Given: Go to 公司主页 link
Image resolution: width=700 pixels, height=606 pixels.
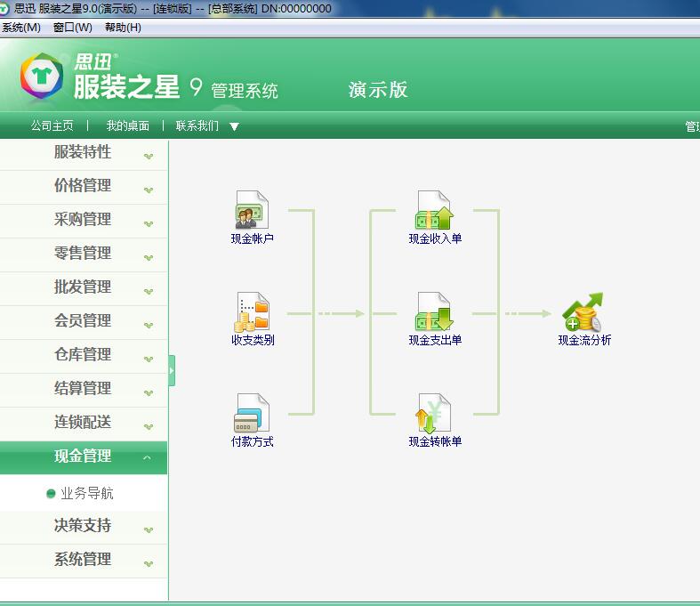Looking at the screenshot, I should click(x=52, y=126).
